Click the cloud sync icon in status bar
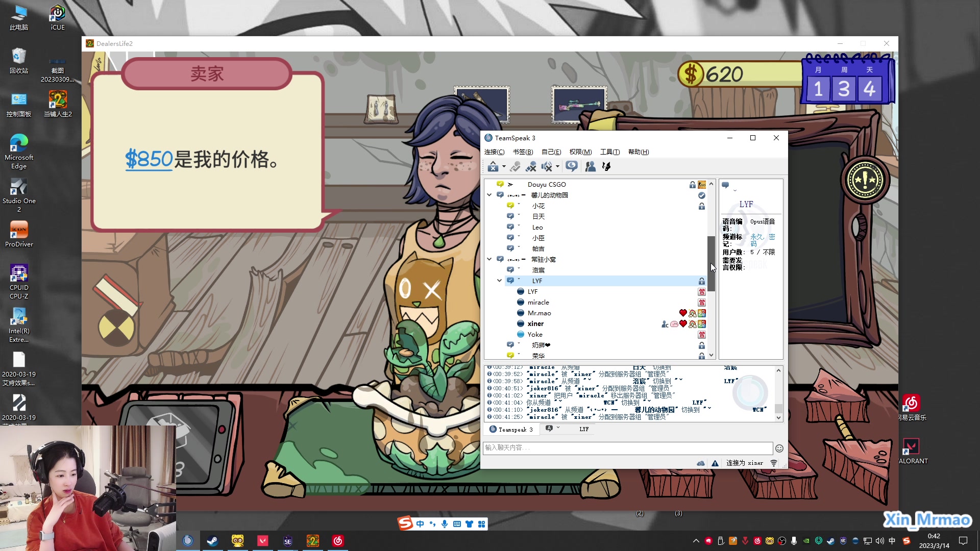This screenshot has height=551, width=980. pyautogui.click(x=701, y=463)
